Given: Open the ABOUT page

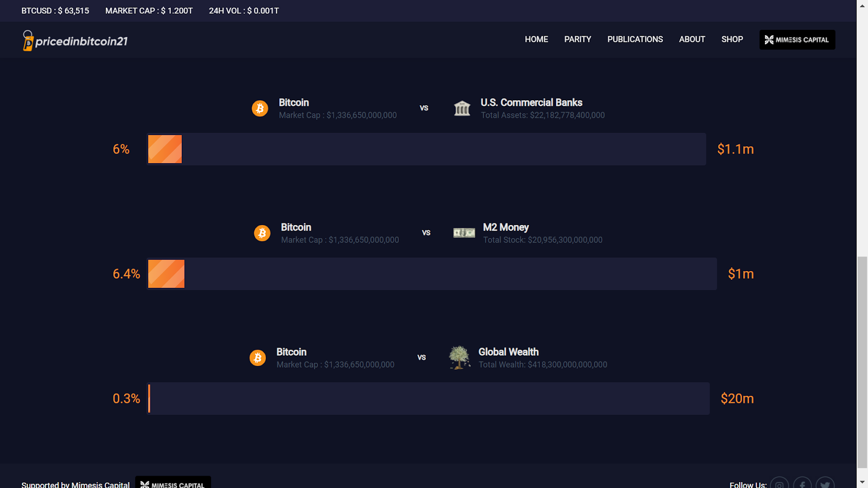Looking at the screenshot, I should [692, 40].
